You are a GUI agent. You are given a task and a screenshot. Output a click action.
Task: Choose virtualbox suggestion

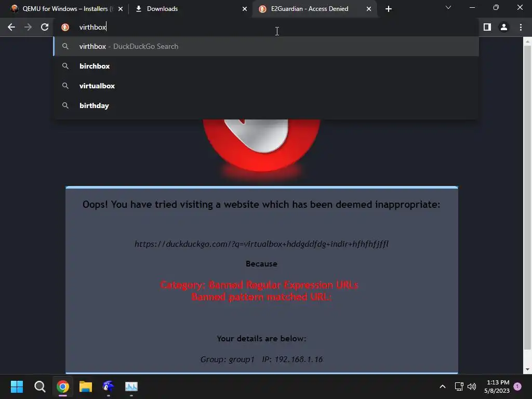(267, 86)
